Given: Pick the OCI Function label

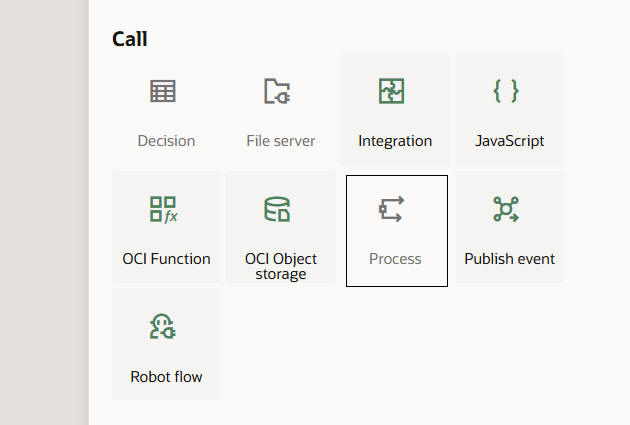Looking at the screenshot, I should click(x=166, y=259).
